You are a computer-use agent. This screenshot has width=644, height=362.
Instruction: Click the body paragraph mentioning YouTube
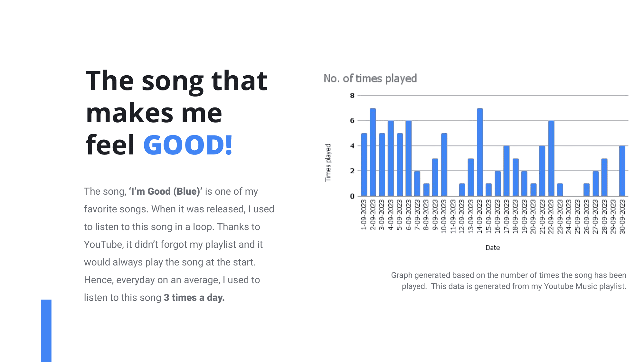179,245
